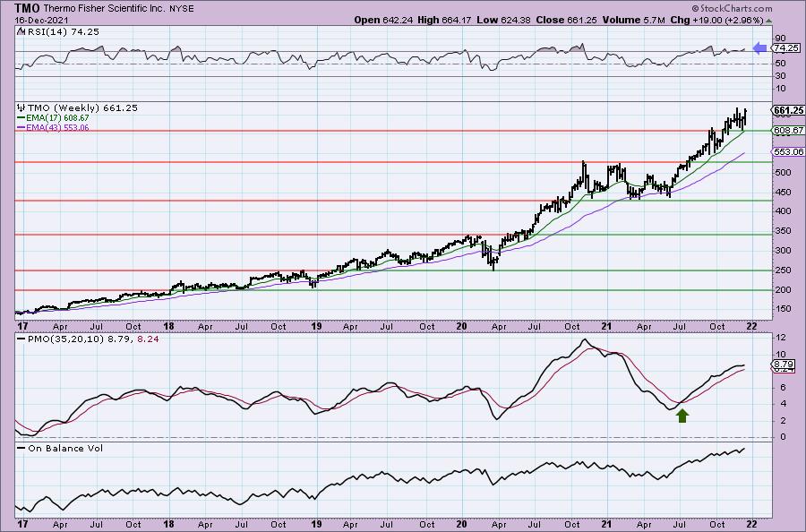This screenshot has width=806, height=532.
Task: Click the High 664.17 value
Action: [444, 20]
